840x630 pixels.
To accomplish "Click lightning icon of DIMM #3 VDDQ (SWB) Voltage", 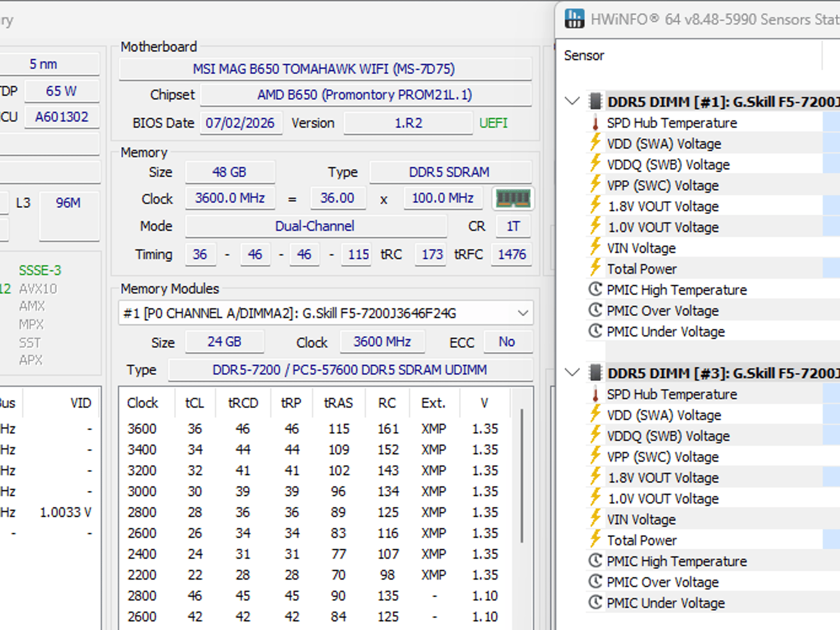I will (595, 435).
